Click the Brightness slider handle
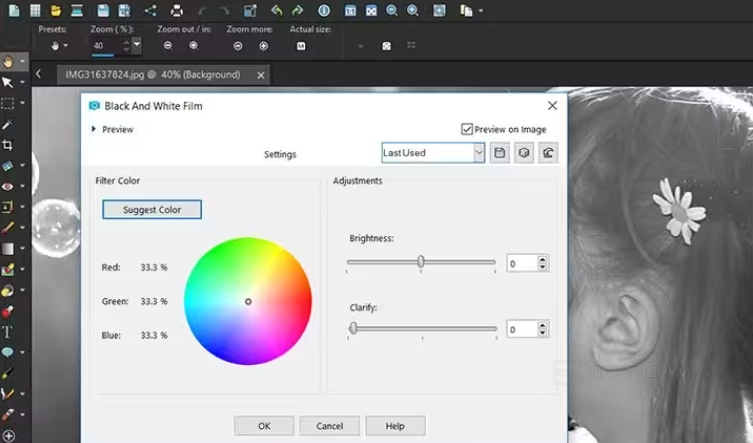 421,262
